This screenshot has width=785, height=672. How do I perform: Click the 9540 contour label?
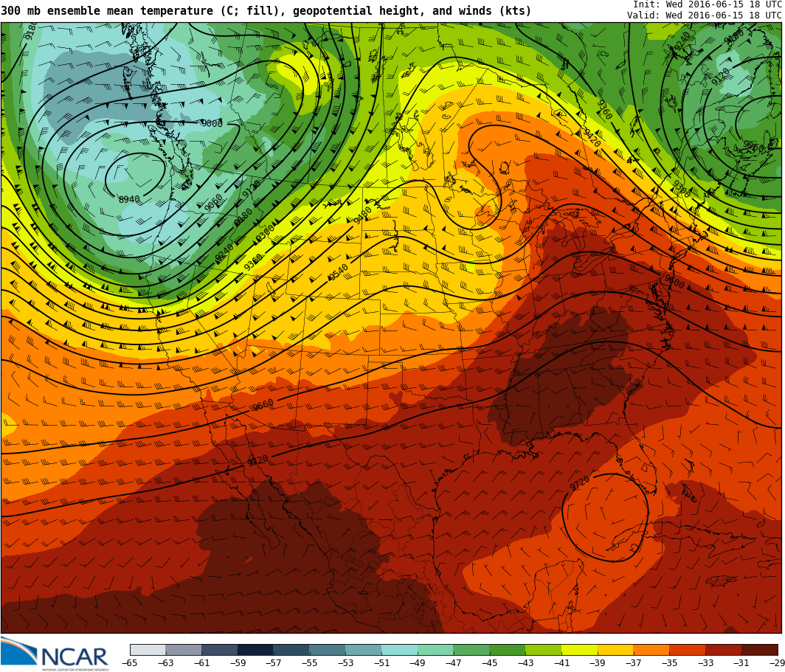[338, 273]
